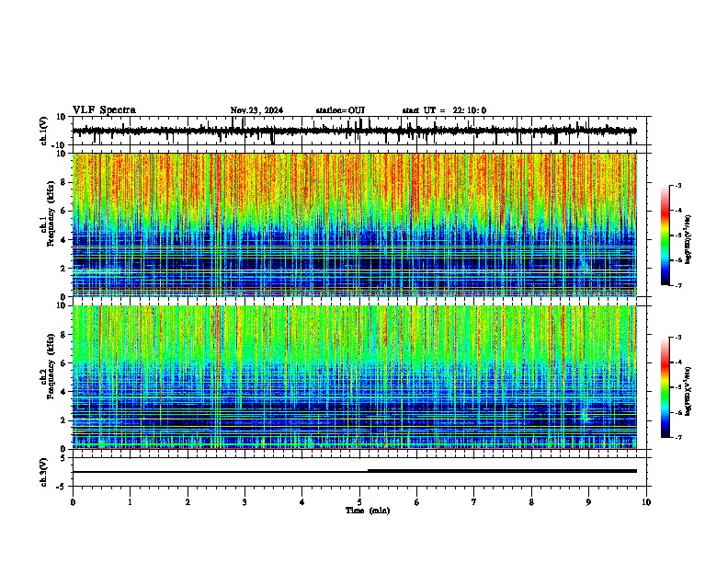Click the ch.1 'Frequency (kHz)' axis label
The width and height of the screenshot is (728, 563).
click(x=51, y=214)
